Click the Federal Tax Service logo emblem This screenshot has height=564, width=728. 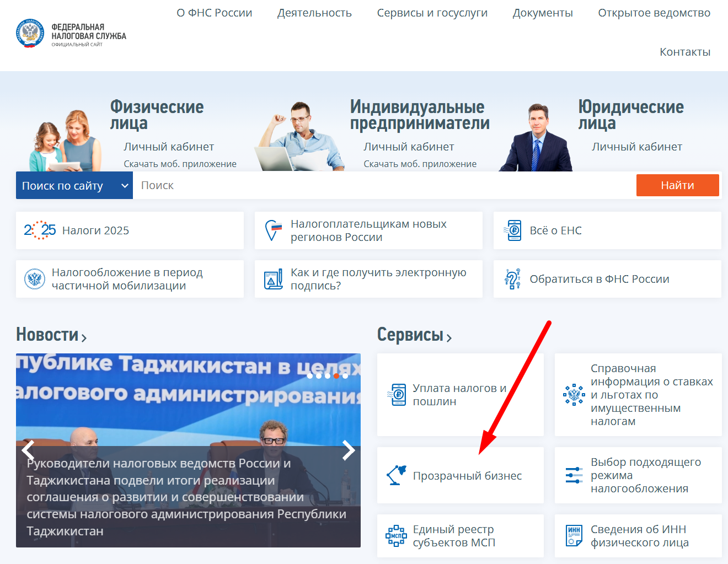tap(30, 34)
